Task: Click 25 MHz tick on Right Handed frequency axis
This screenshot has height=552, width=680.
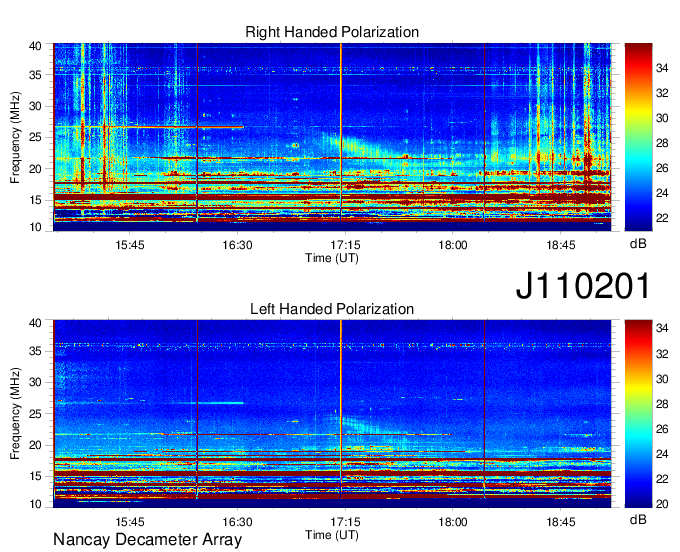Action: pos(35,137)
